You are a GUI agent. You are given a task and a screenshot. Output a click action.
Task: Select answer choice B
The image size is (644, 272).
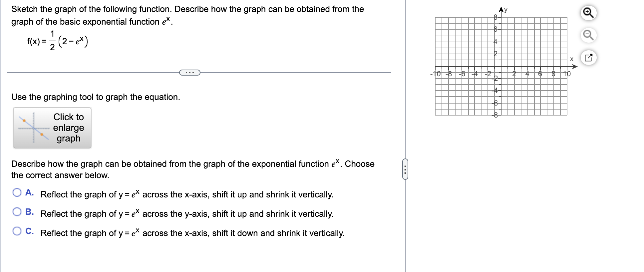click(x=16, y=211)
